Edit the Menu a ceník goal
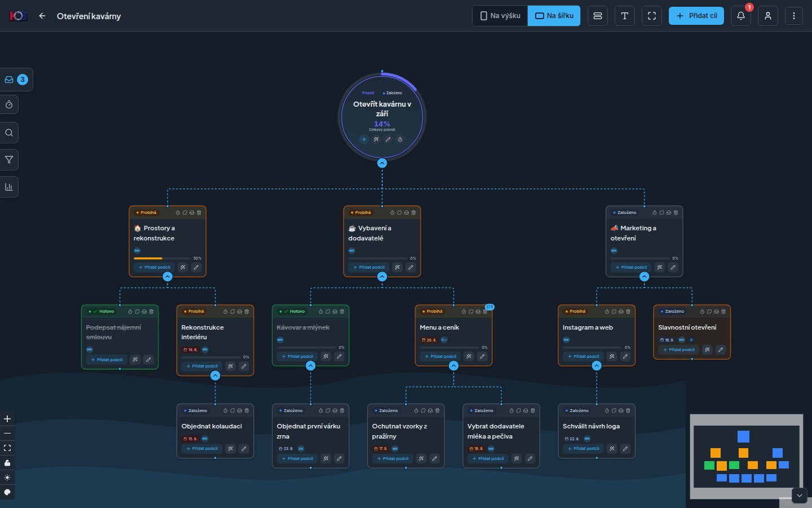 (482, 357)
